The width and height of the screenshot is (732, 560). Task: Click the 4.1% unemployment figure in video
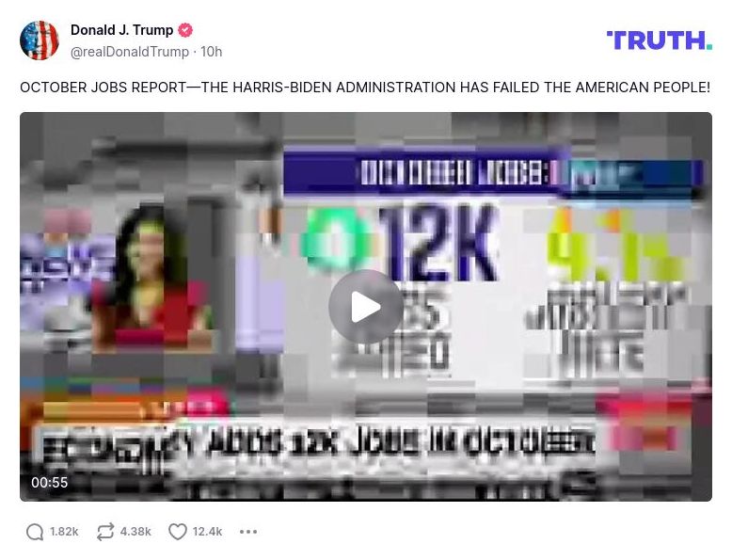pyautogui.click(x=616, y=246)
